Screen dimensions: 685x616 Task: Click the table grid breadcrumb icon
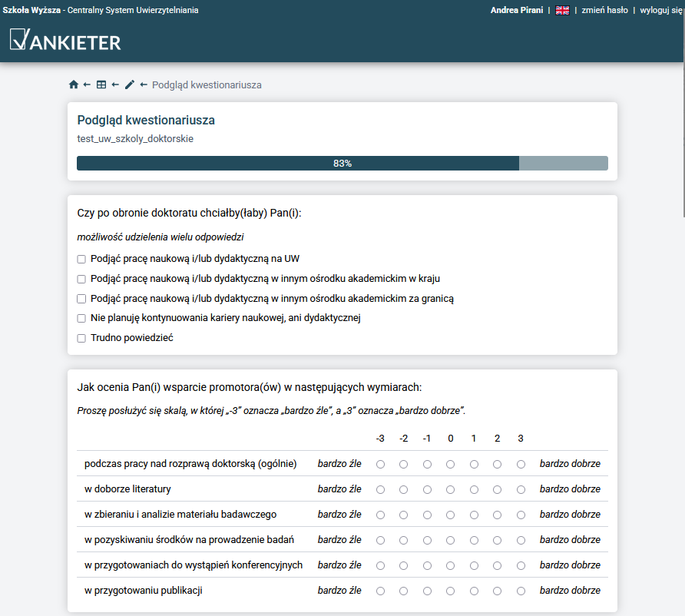pyautogui.click(x=101, y=85)
